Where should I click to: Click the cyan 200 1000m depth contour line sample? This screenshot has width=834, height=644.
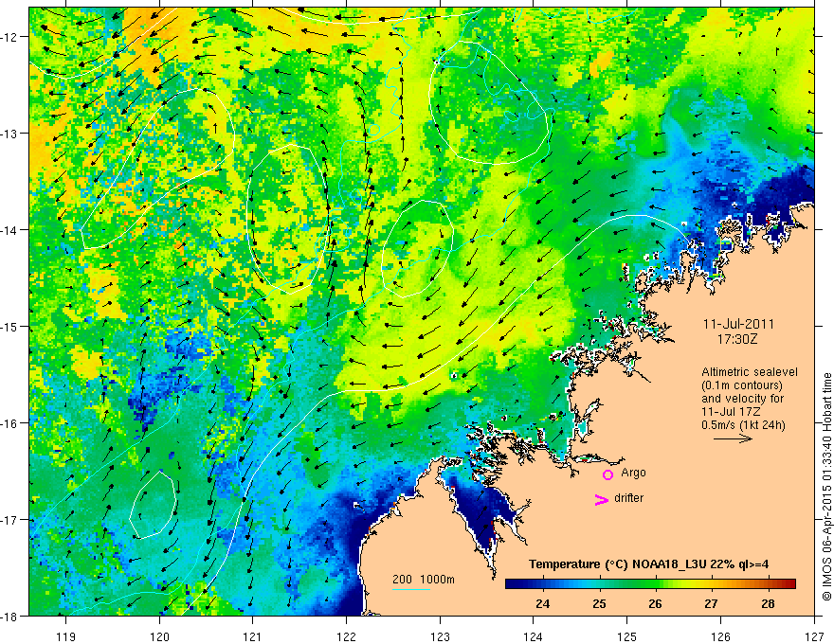pos(410,589)
